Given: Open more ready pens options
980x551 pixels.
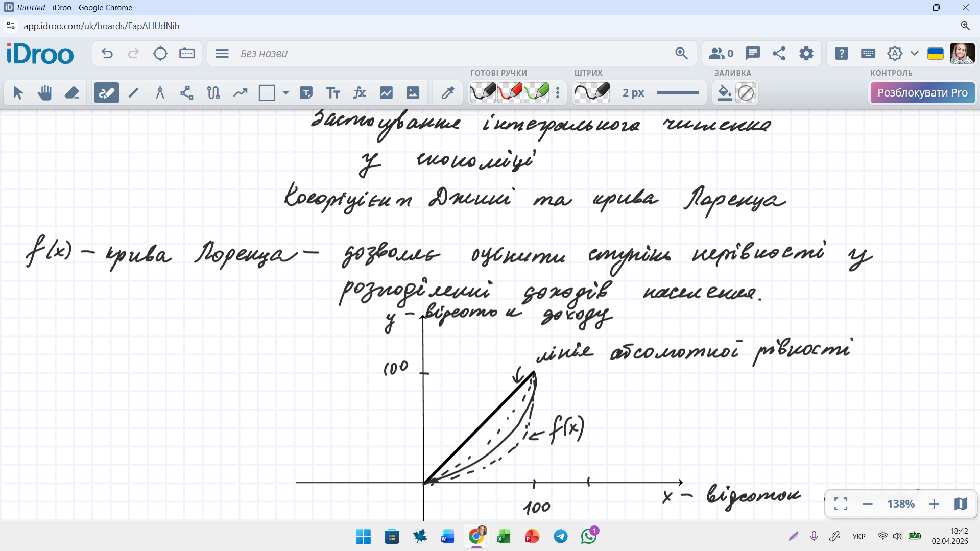Looking at the screenshot, I should click(x=558, y=93).
